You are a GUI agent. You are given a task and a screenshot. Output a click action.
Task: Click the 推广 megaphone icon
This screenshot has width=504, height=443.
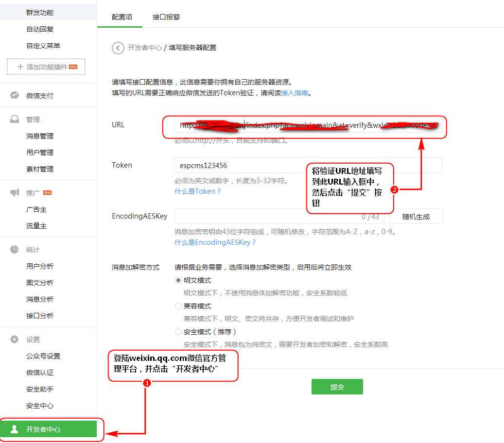click(x=15, y=193)
